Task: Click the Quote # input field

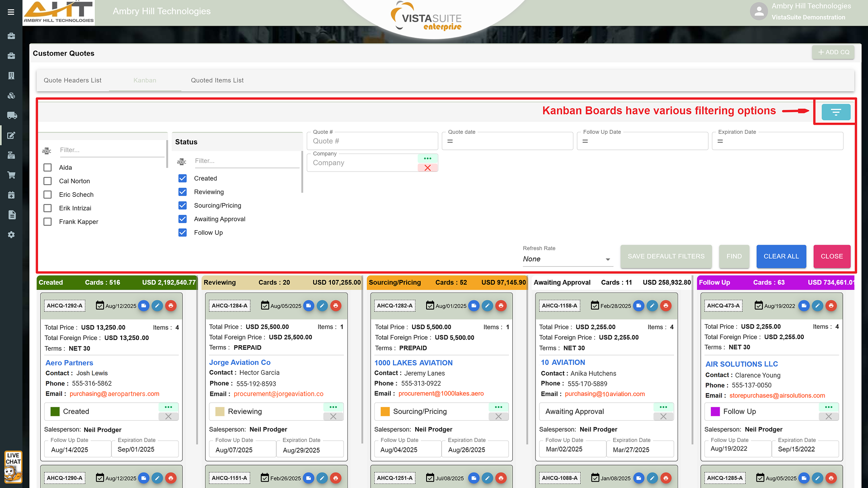Action: pos(372,141)
